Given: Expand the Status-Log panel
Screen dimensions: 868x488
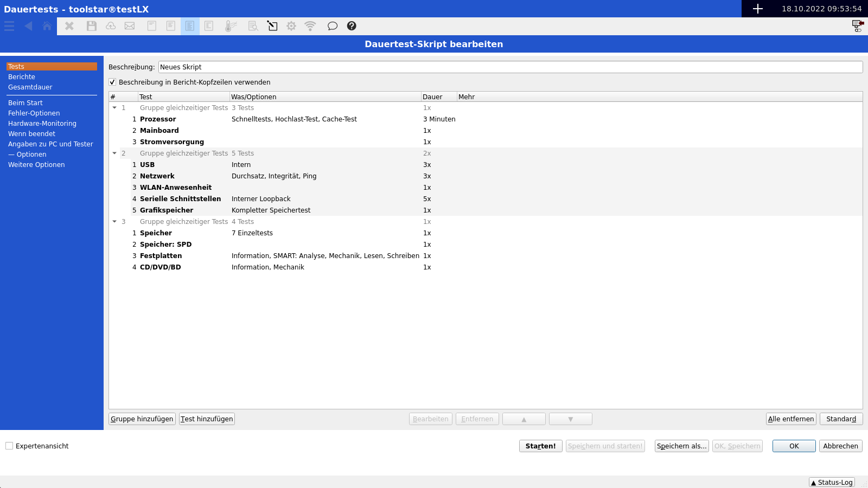Looking at the screenshot, I should (832, 482).
